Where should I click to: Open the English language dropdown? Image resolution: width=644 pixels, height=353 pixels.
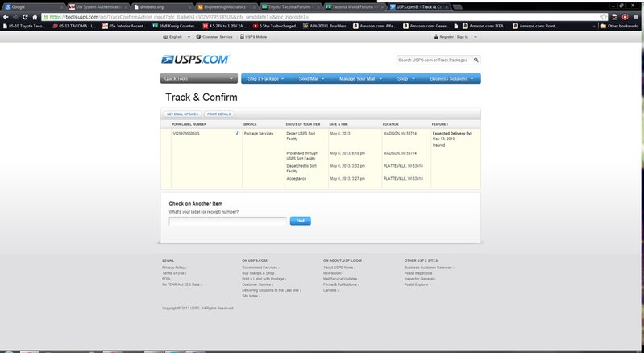click(177, 37)
